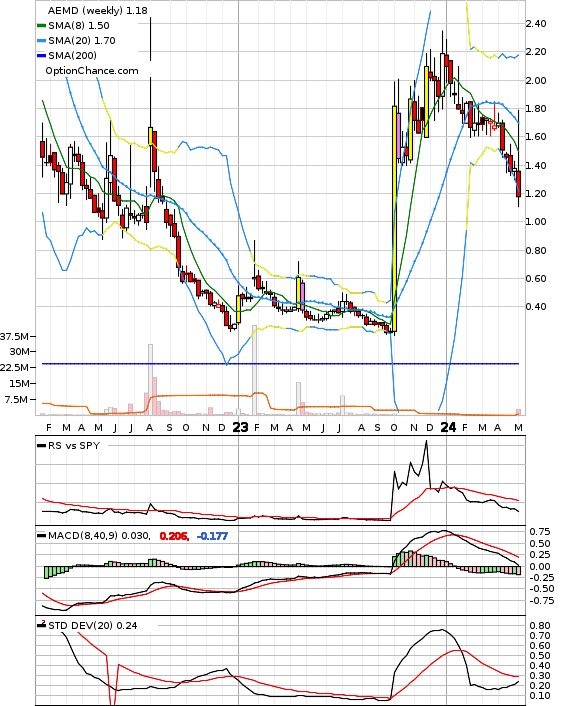Click the 1.00 price axis label
This screenshot has height=706, width=566.
tap(536, 222)
